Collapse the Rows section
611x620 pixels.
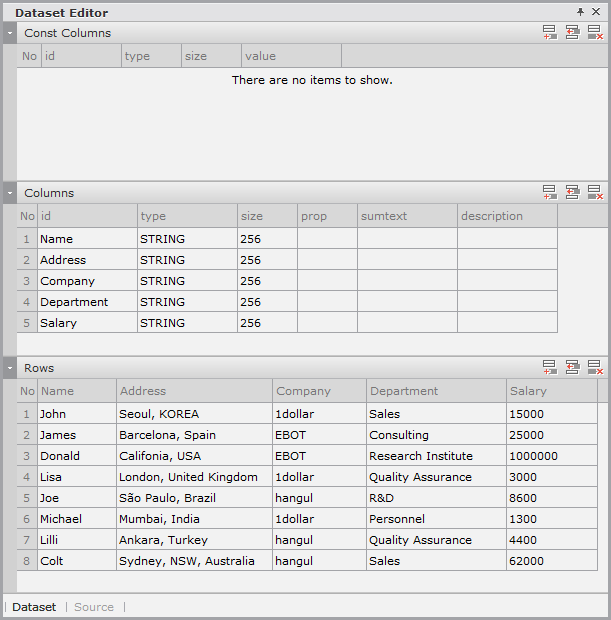click(10, 368)
